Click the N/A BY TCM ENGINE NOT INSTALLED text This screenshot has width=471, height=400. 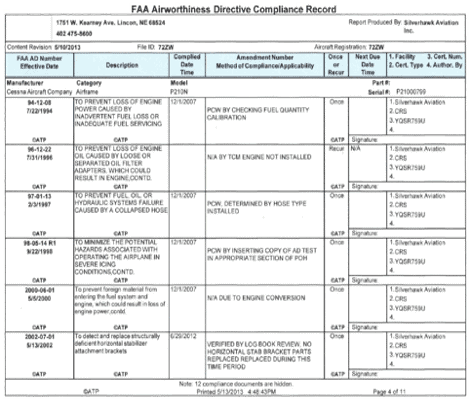(x=259, y=157)
